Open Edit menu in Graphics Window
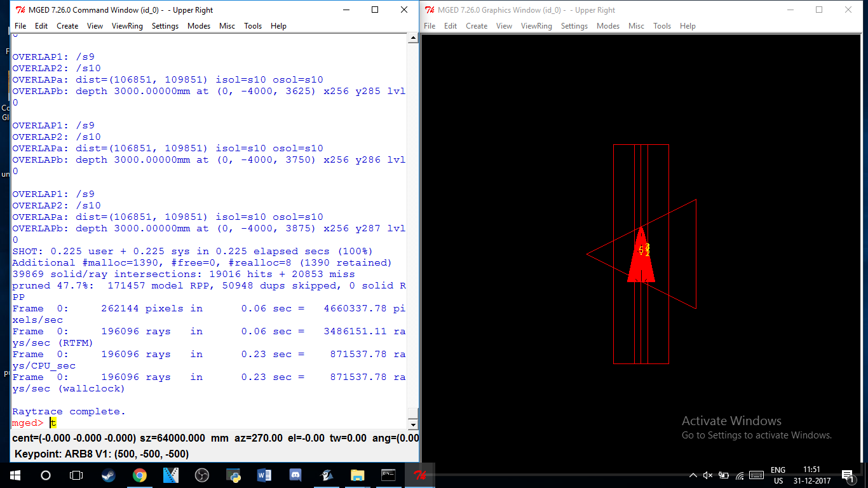868x488 pixels. pos(451,26)
